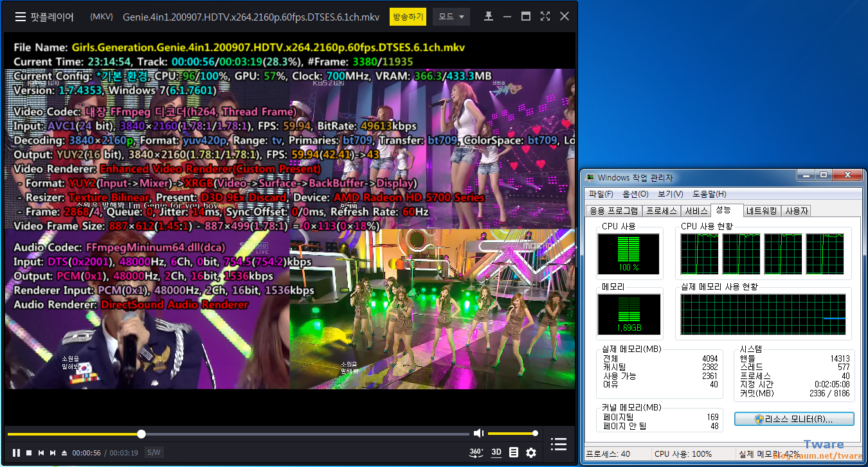Open 옵션(O) menu in Task Manager

[635, 194]
